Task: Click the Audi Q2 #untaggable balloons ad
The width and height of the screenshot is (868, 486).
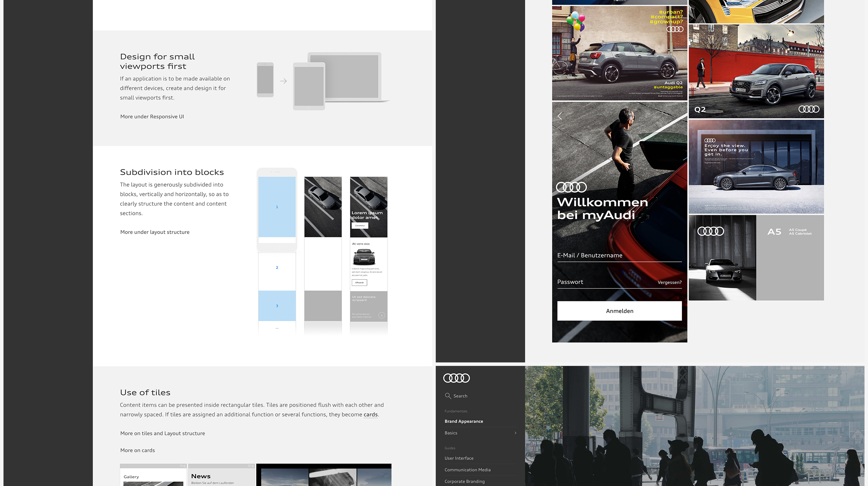Action: pyautogui.click(x=619, y=53)
